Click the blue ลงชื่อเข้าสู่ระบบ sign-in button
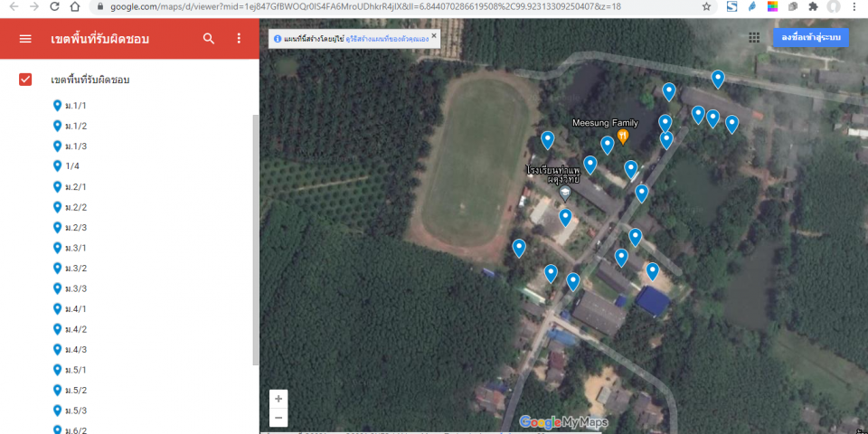Viewport: 868px width, 434px height. click(811, 37)
